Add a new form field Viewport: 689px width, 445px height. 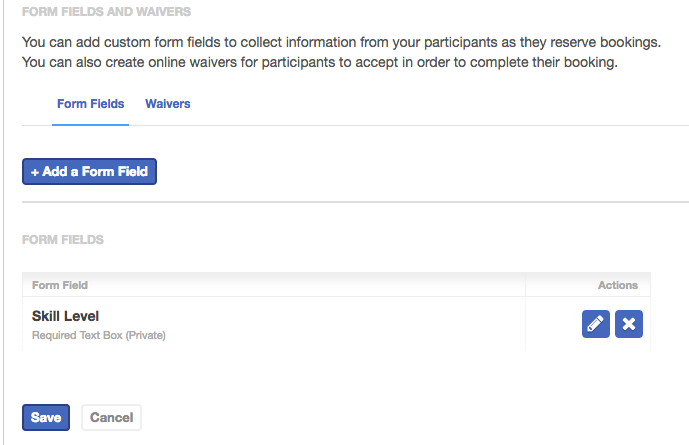[89, 171]
